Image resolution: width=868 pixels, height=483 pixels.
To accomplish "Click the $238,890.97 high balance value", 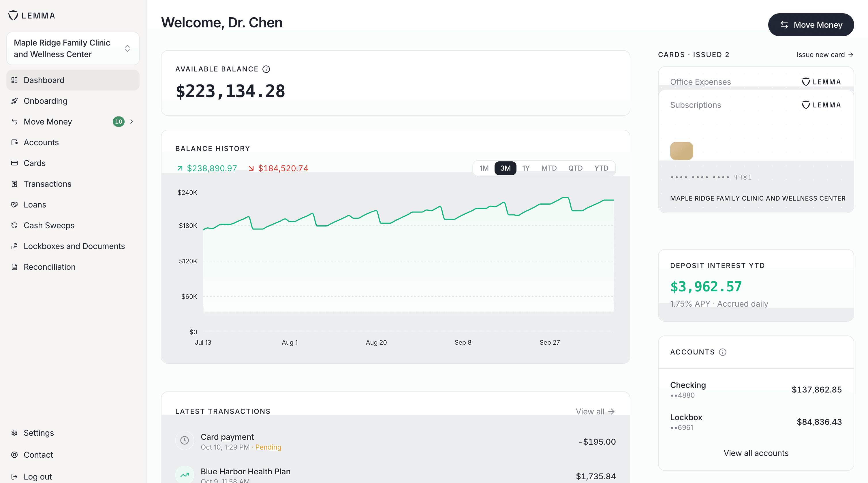I will point(212,168).
